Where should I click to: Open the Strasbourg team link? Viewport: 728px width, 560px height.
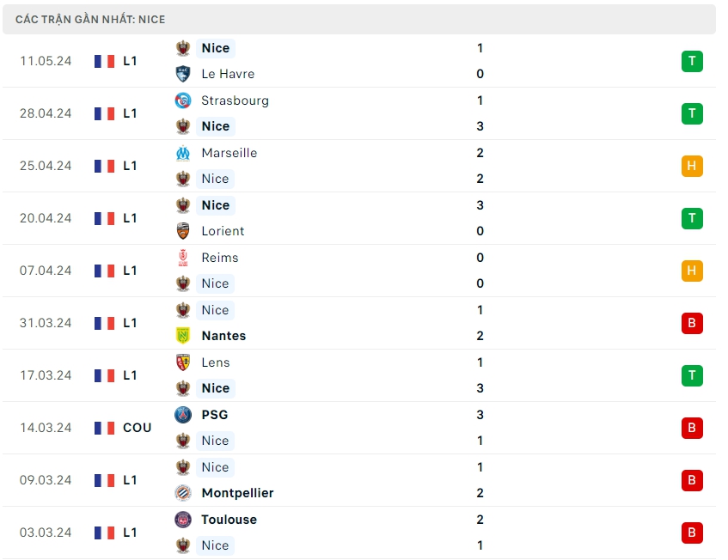(235, 100)
